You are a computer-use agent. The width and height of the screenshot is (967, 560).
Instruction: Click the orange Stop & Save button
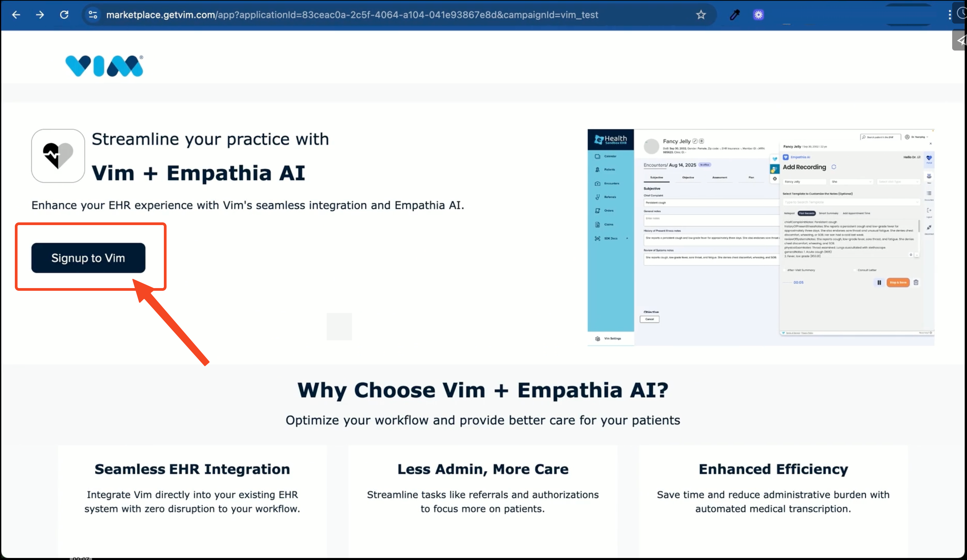point(898,282)
